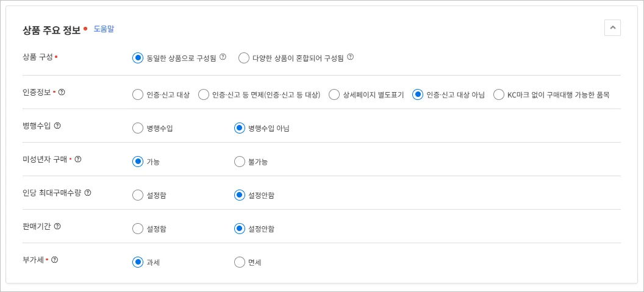Choose 설정함 for 판매기간
The width and height of the screenshot is (644, 292).
coord(138,229)
